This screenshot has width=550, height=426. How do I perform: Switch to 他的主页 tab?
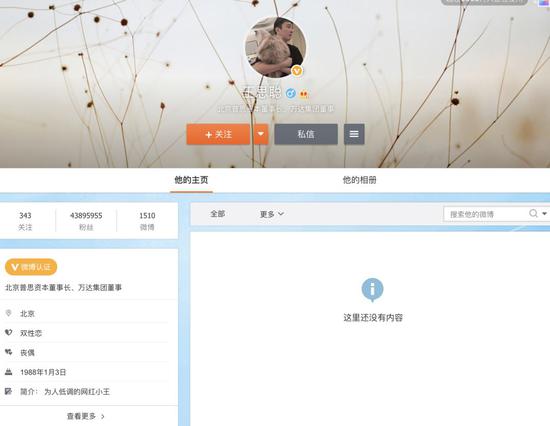click(x=191, y=180)
